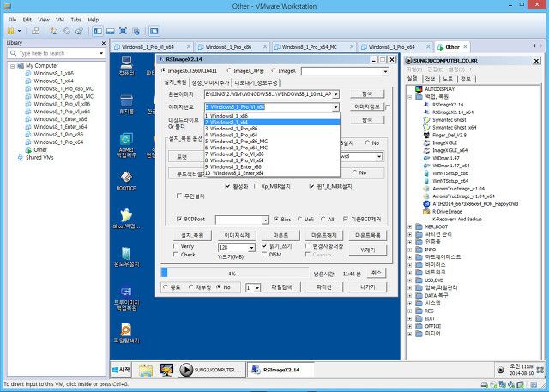Image resolution: width=549 pixels, height=392 pixels.
Task: Collapse the 백업, 복원 folder in launcher
Action: click(410, 97)
